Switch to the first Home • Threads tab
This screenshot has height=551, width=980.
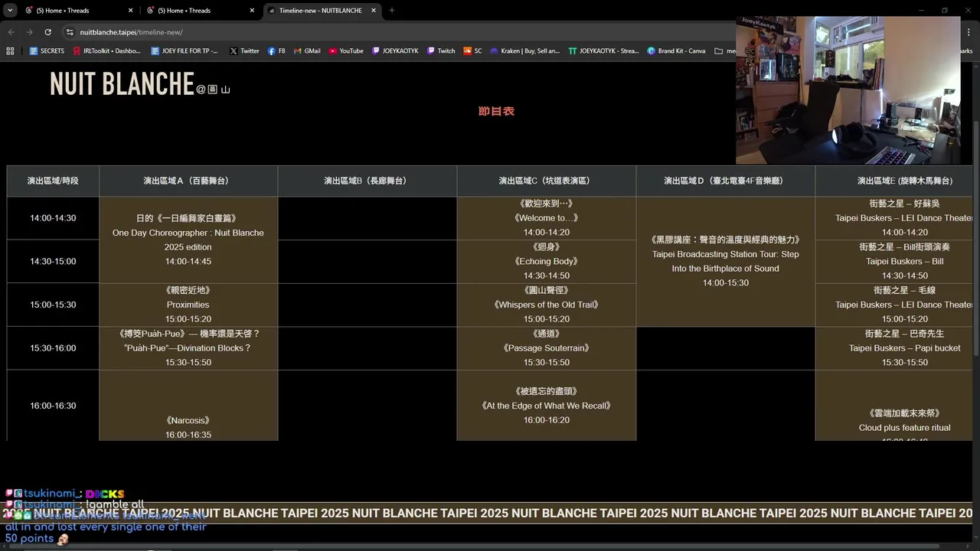point(79,11)
